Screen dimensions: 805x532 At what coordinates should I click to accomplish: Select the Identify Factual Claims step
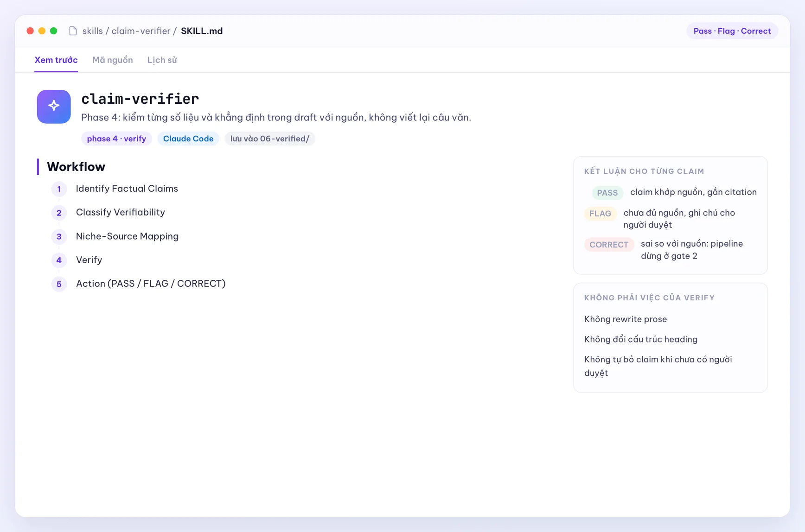(127, 189)
